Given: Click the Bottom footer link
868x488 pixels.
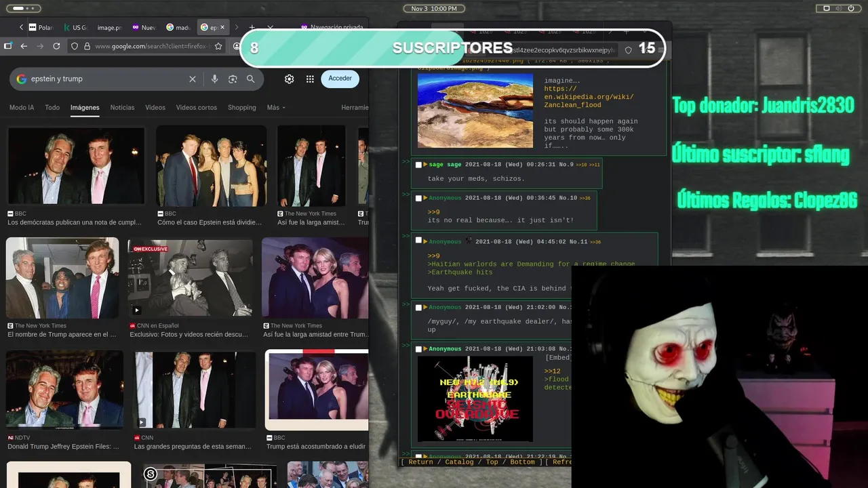Looking at the screenshot, I should tap(522, 462).
